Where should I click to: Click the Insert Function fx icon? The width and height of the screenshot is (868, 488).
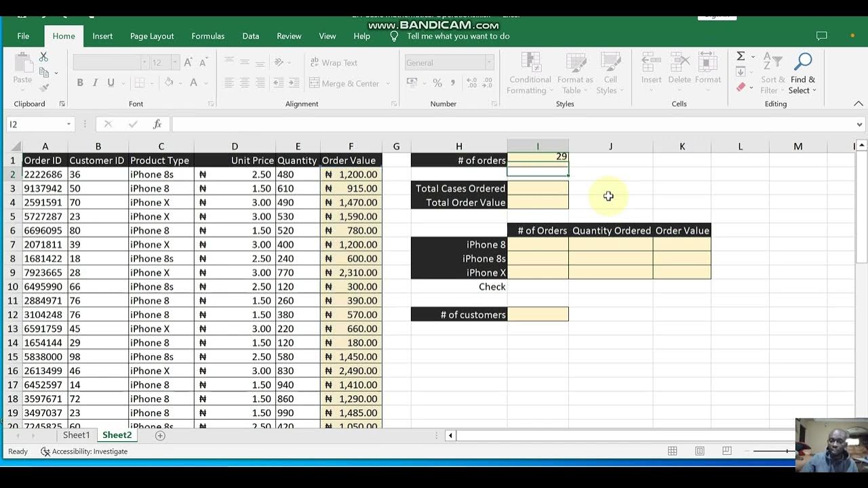pyautogui.click(x=157, y=124)
